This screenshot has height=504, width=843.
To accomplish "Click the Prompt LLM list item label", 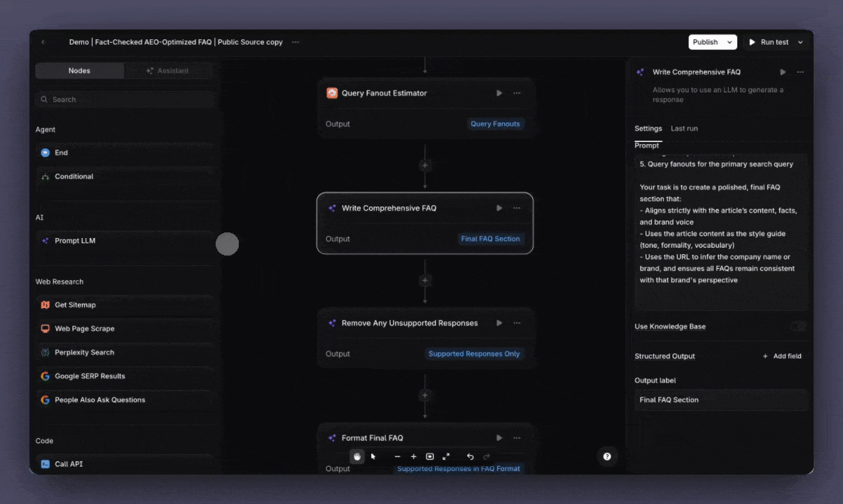I will [75, 241].
